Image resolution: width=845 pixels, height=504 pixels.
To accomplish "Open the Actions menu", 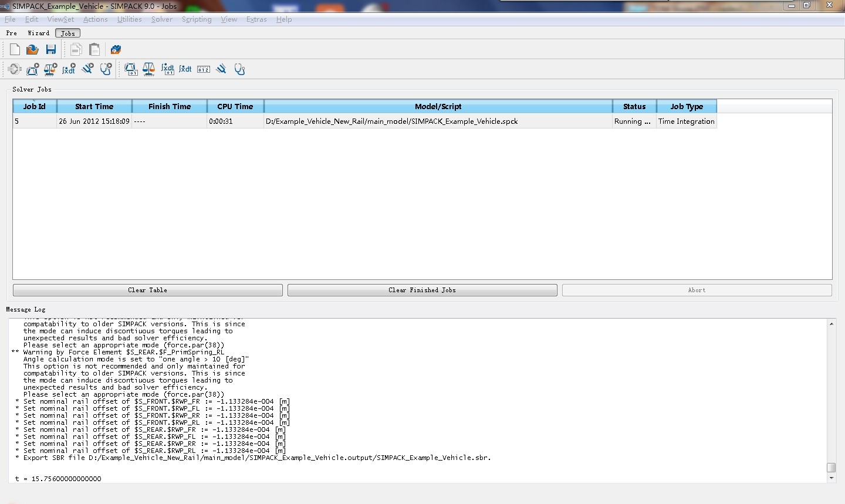I will 95,19.
